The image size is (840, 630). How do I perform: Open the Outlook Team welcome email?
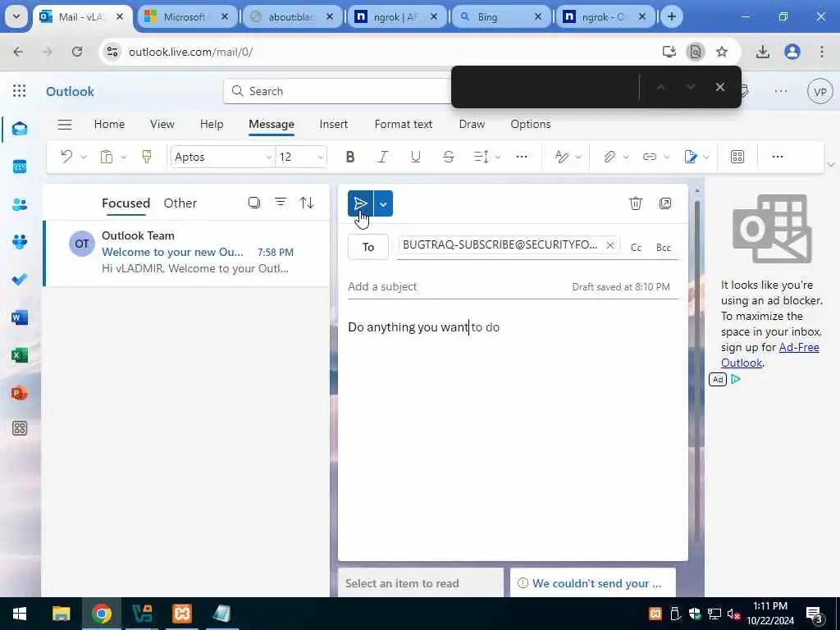pyautogui.click(x=186, y=252)
